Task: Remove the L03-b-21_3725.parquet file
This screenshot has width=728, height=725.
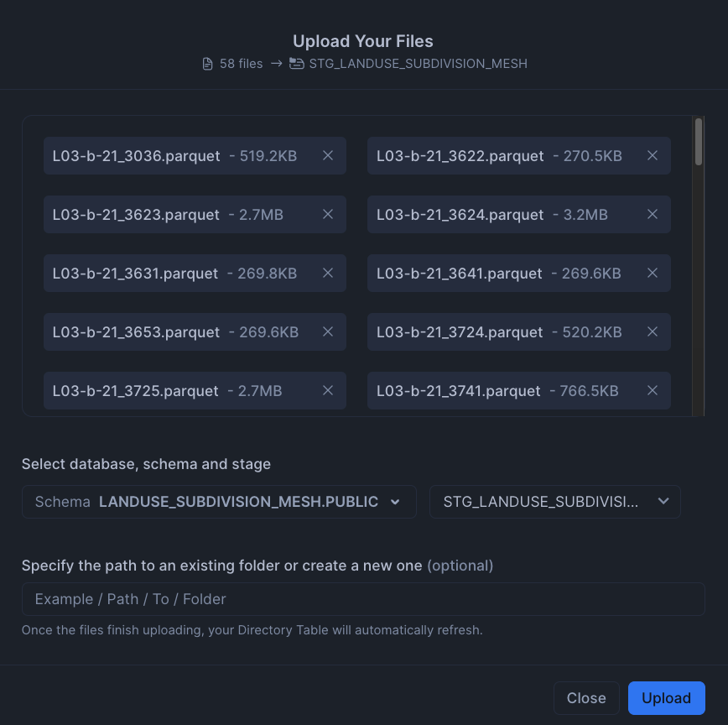Action: (x=328, y=390)
